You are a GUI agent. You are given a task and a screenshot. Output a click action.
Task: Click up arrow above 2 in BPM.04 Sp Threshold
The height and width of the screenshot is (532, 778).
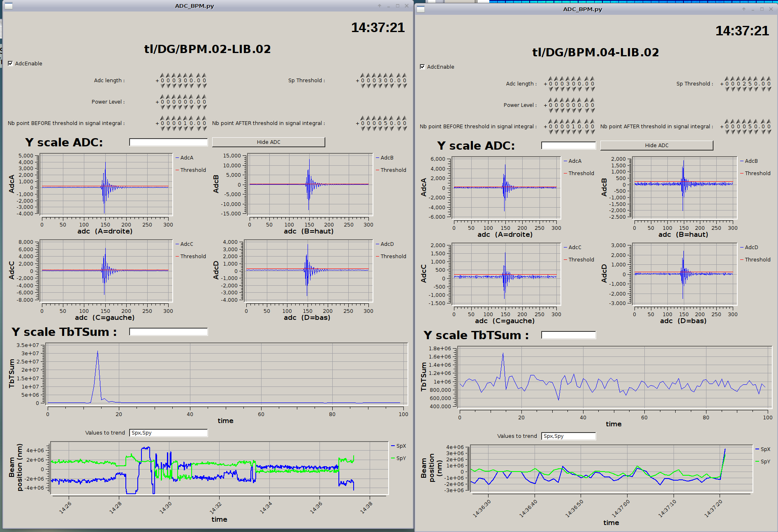pyautogui.click(x=744, y=79)
